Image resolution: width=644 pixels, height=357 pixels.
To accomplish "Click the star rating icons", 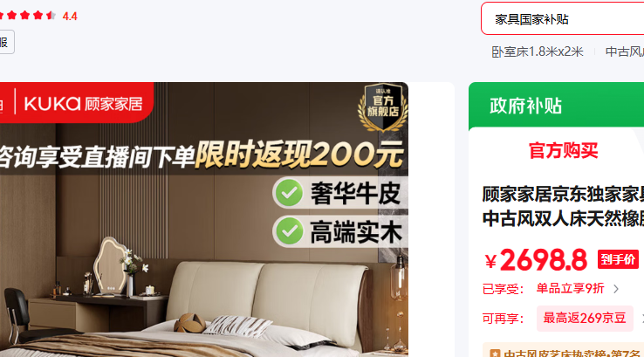I will coord(27,16).
